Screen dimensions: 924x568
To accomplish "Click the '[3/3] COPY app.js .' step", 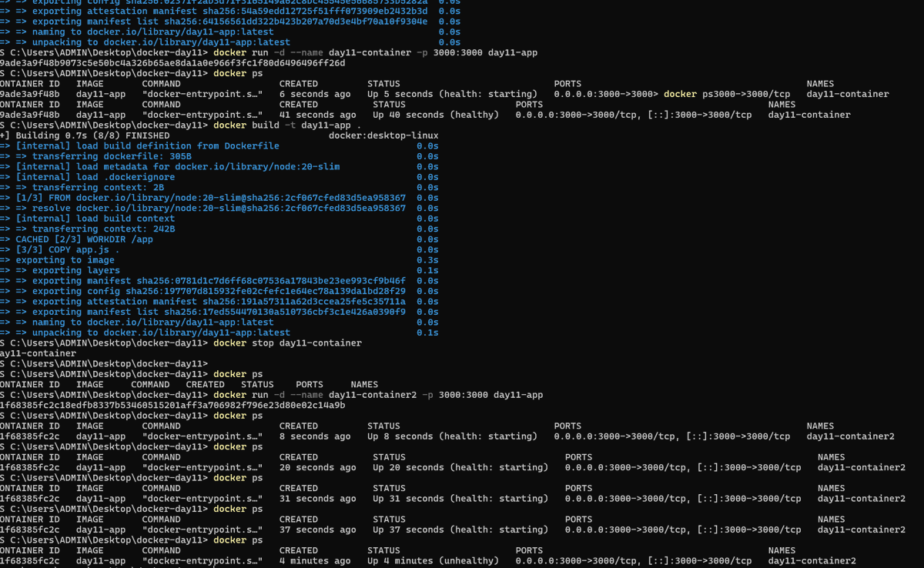I will click(68, 250).
